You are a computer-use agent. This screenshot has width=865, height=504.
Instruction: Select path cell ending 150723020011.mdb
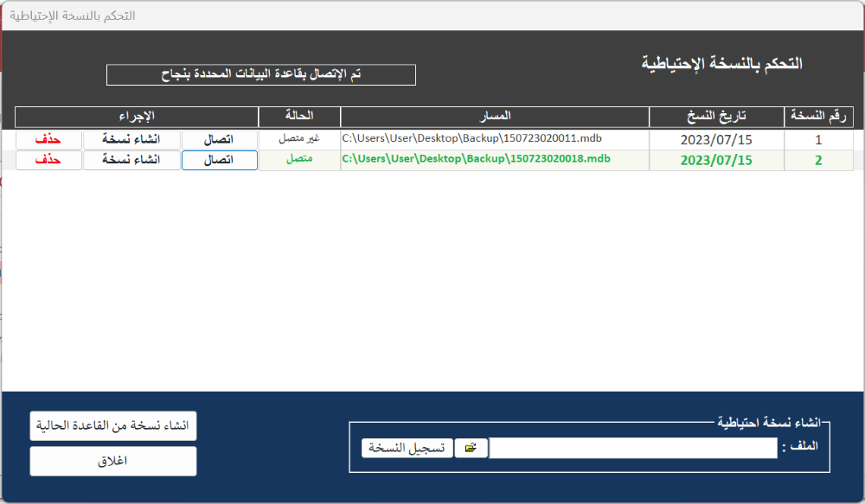(495, 139)
